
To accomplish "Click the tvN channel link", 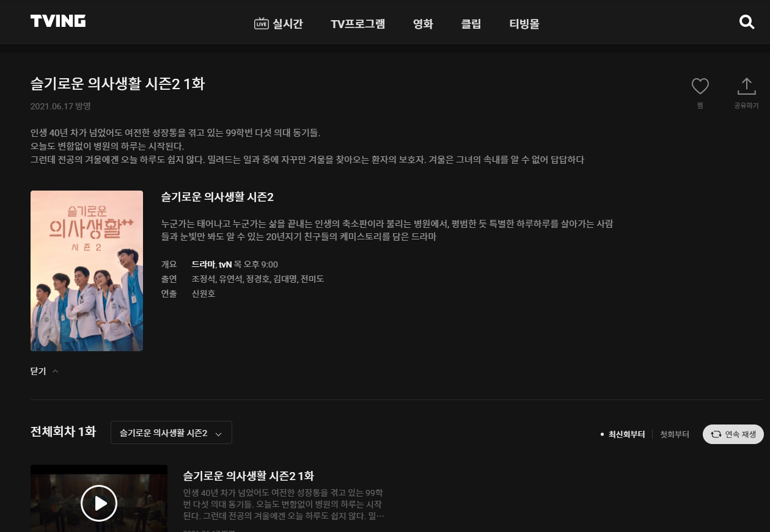I will (x=225, y=264).
